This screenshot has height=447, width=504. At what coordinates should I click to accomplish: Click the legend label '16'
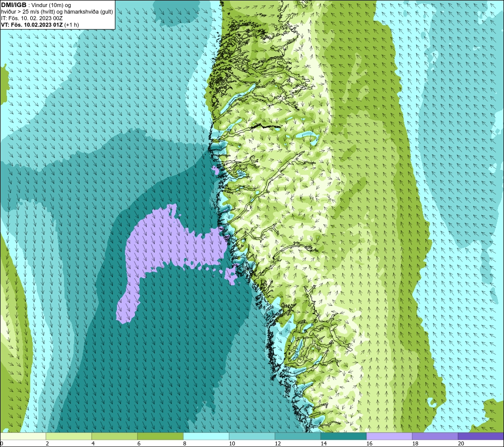coord(369,443)
